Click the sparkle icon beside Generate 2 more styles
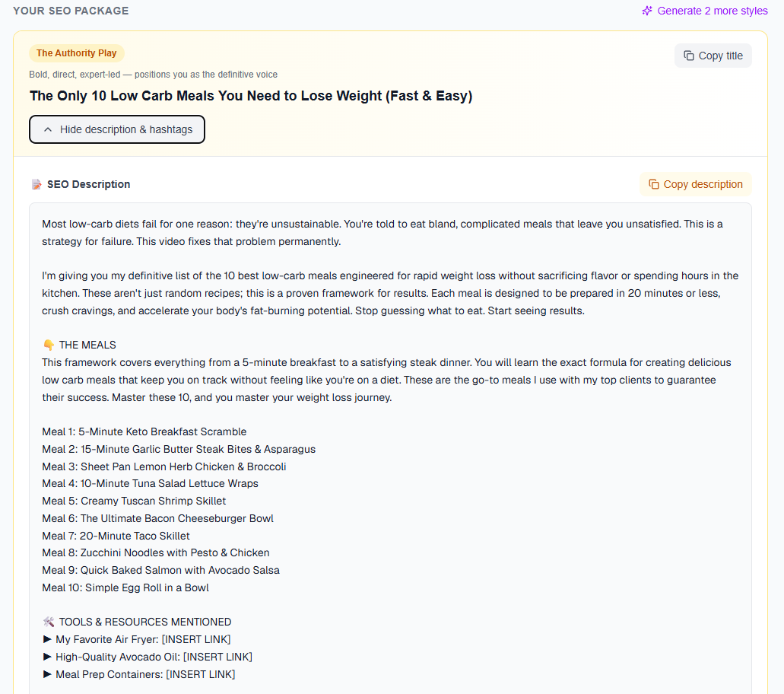Screen dimensions: 784x694 647,11
